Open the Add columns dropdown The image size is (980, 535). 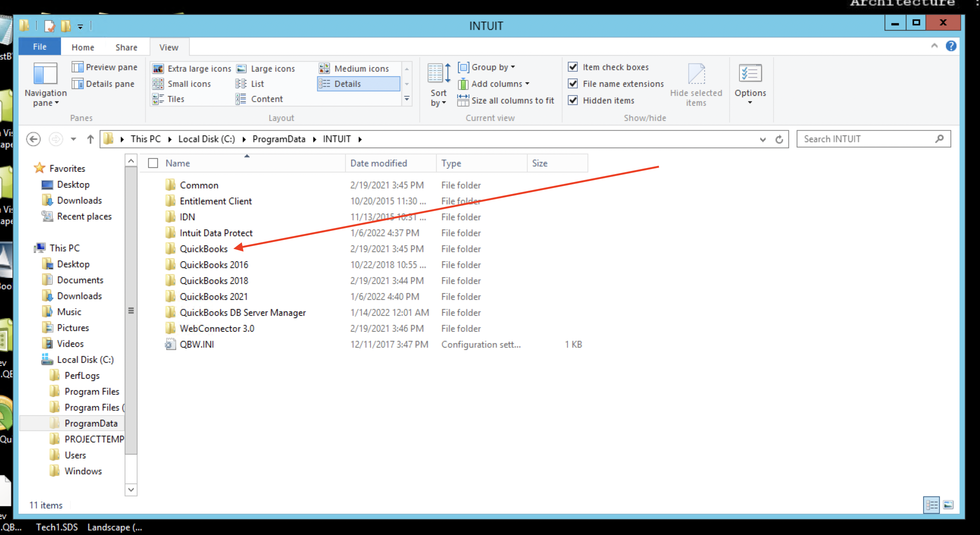(x=494, y=84)
